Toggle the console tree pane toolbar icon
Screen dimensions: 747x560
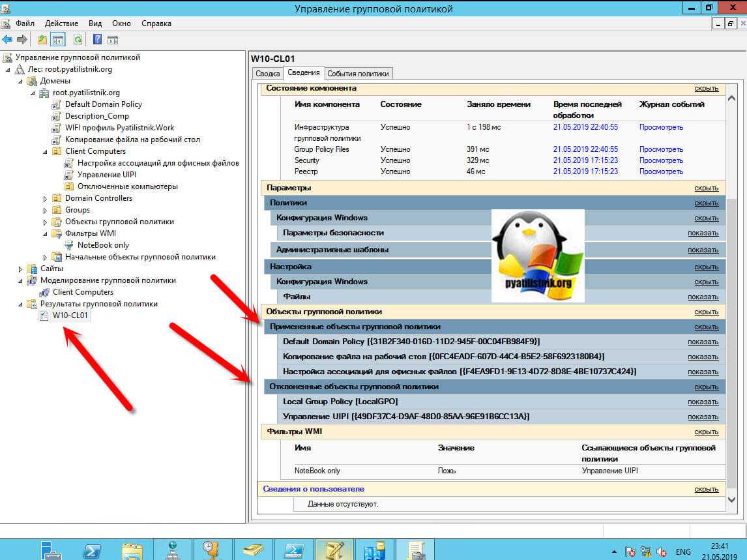[58, 40]
